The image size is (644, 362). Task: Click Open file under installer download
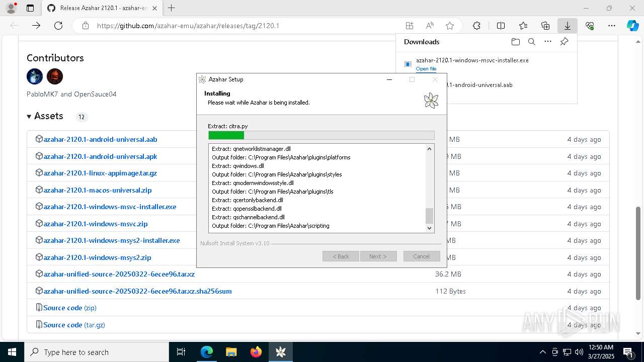point(426,69)
